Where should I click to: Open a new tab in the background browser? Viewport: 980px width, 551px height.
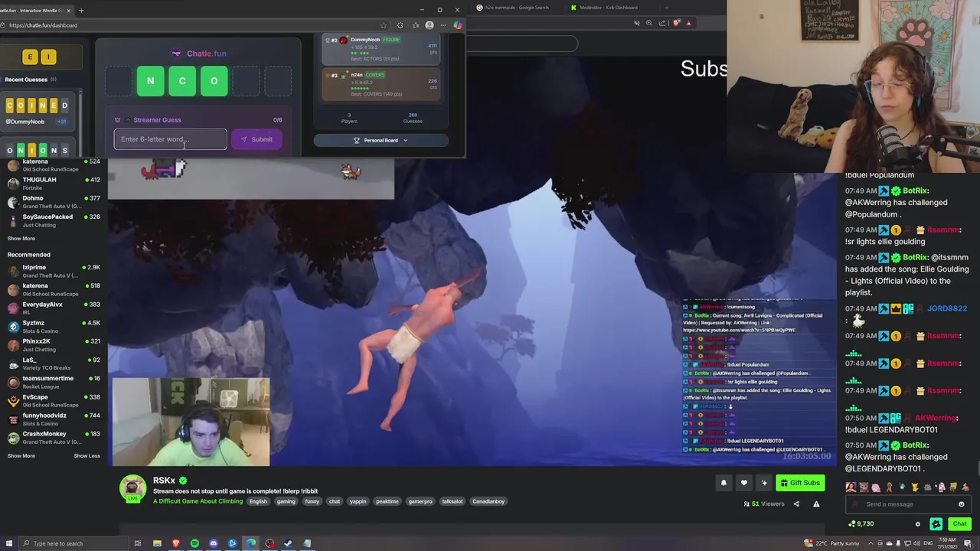point(666,8)
